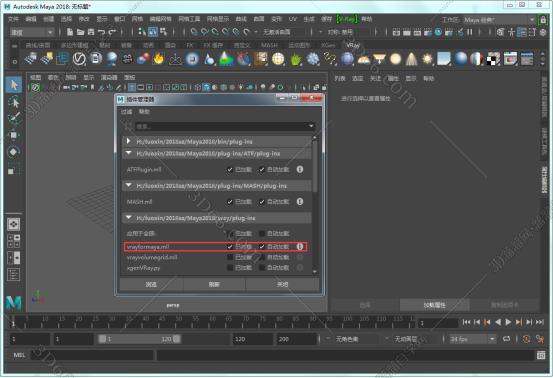553x378 pixels.
Task: Switch to the FX shelf tab
Action: pyautogui.click(x=190, y=45)
